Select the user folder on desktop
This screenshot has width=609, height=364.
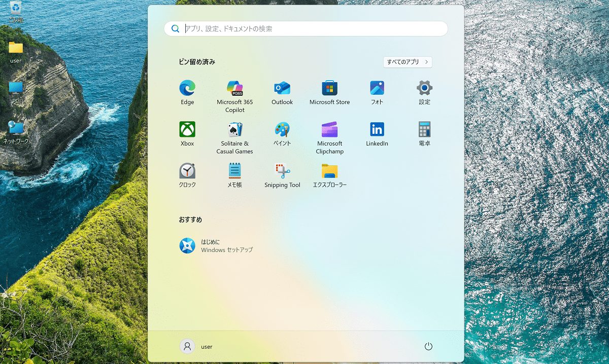pyautogui.click(x=16, y=52)
